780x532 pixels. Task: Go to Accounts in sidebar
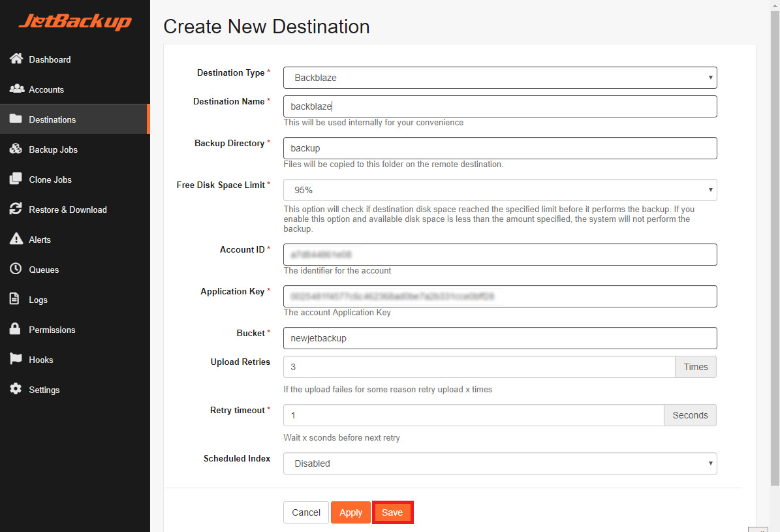74,89
